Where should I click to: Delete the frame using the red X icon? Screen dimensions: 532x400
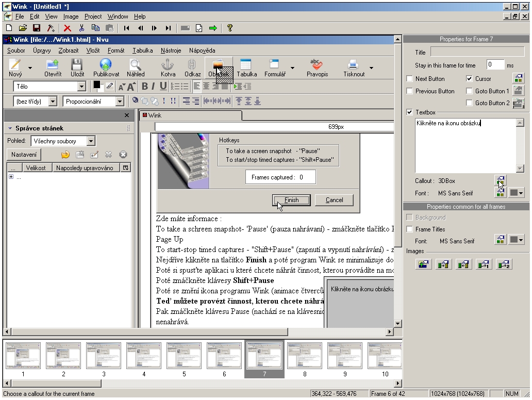[x=67, y=28]
